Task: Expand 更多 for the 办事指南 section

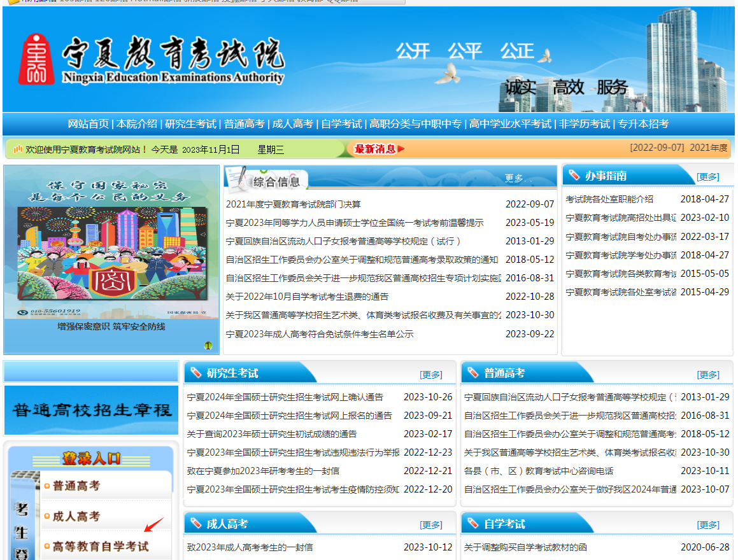Action: point(707,177)
